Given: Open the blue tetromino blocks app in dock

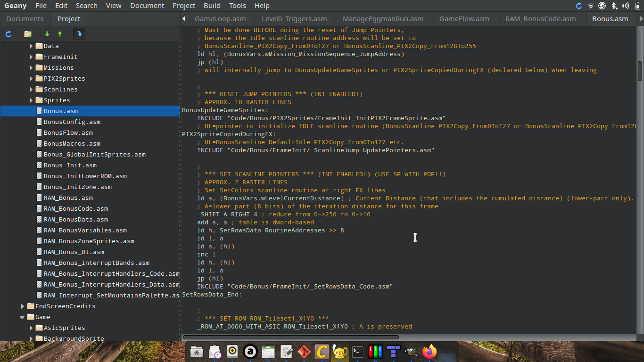Looking at the screenshot, I should tap(393, 352).
